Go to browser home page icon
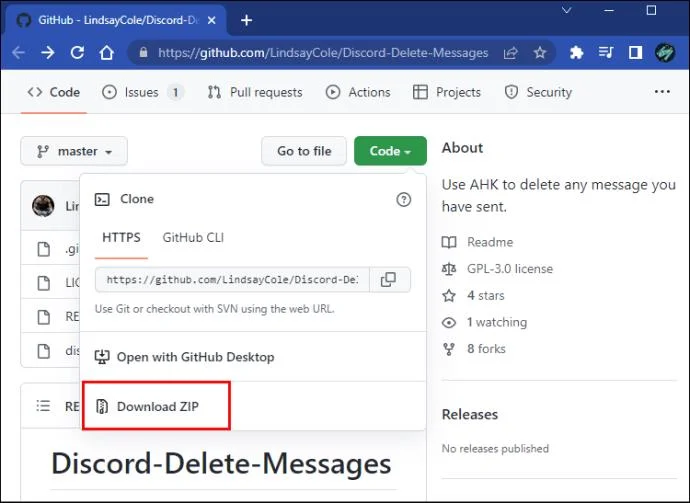 pos(106,53)
